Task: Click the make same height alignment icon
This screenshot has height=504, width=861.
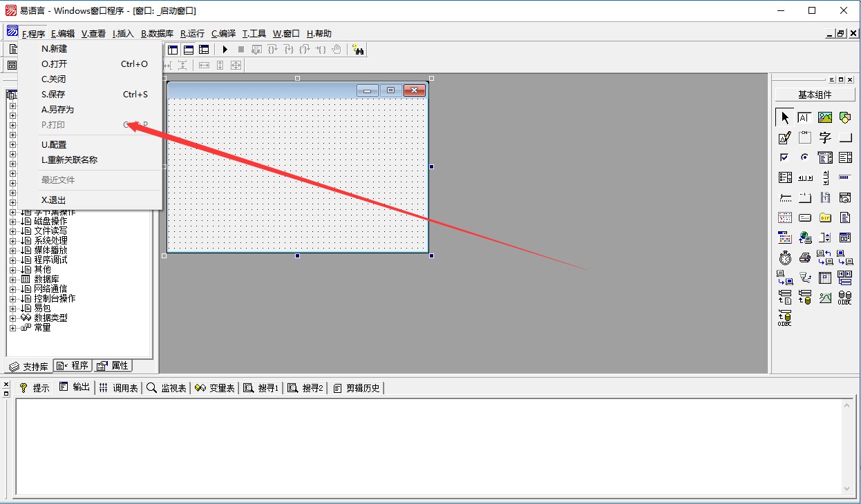Action: point(220,65)
